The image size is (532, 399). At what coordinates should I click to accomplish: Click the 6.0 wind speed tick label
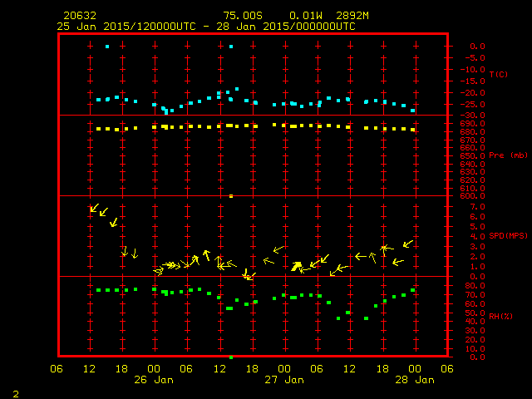coord(478,216)
